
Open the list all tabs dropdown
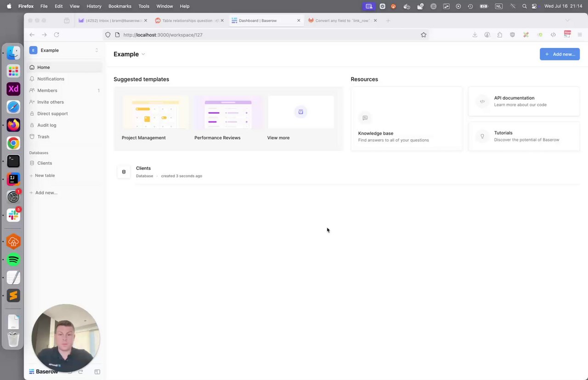click(567, 20)
